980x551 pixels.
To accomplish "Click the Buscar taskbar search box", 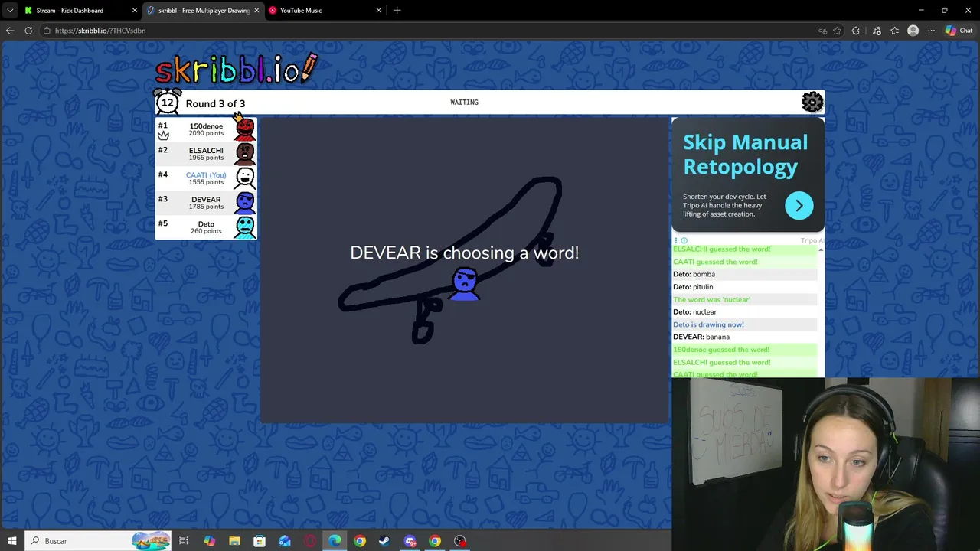I will [97, 541].
